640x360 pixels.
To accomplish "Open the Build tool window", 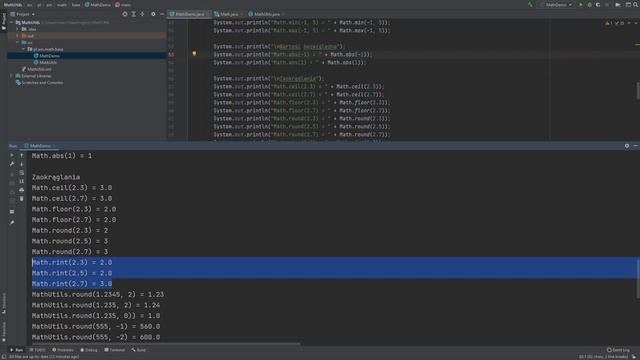I will coord(139,350).
